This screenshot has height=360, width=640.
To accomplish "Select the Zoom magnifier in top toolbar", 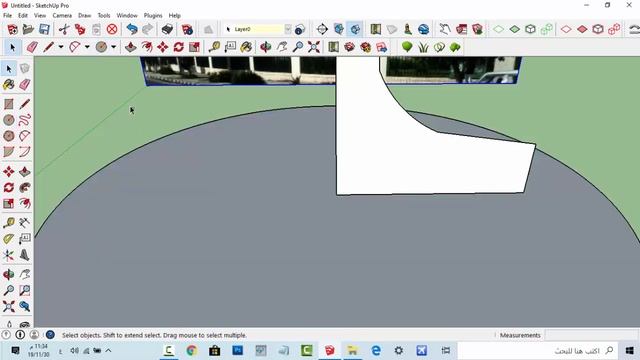I will (x=298, y=47).
